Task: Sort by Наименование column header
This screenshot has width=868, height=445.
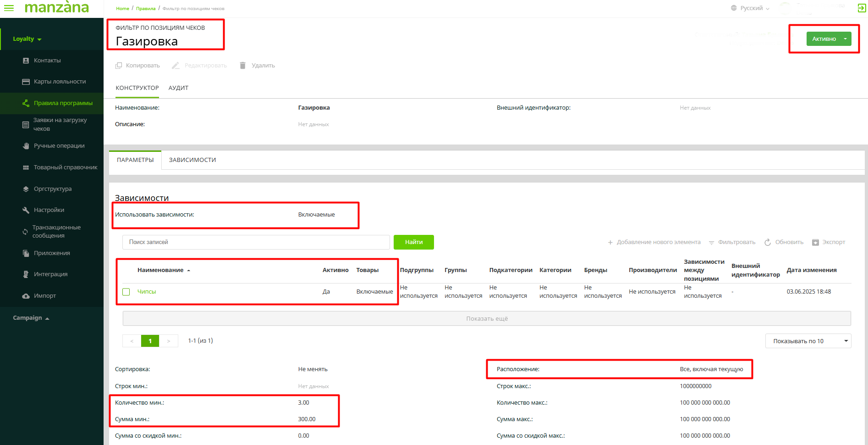Action: click(x=160, y=270)
